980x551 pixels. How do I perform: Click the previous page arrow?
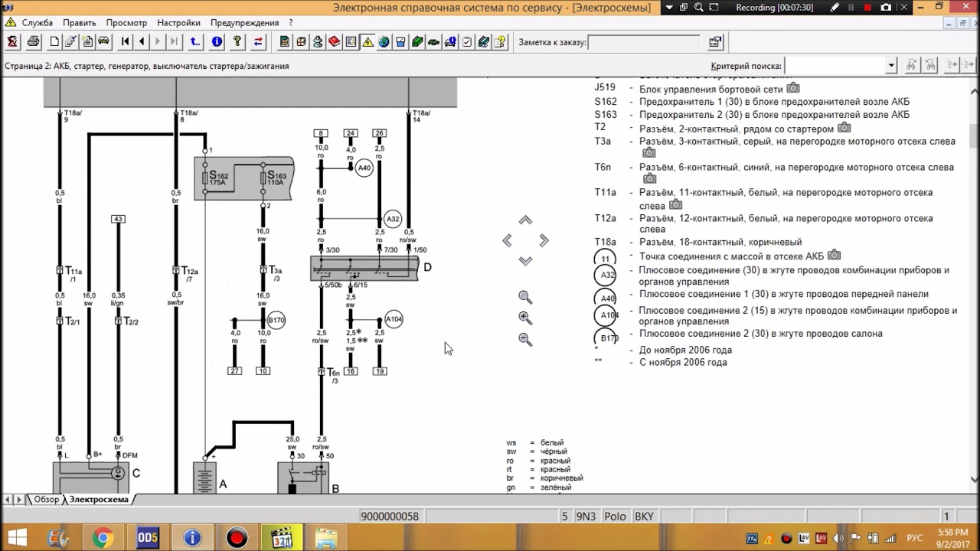click(x=142, y=42)
